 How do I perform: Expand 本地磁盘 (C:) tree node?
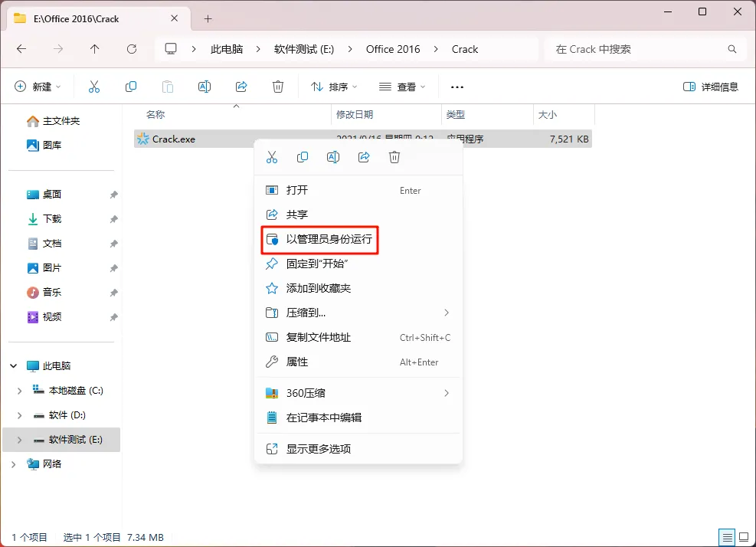20,391
